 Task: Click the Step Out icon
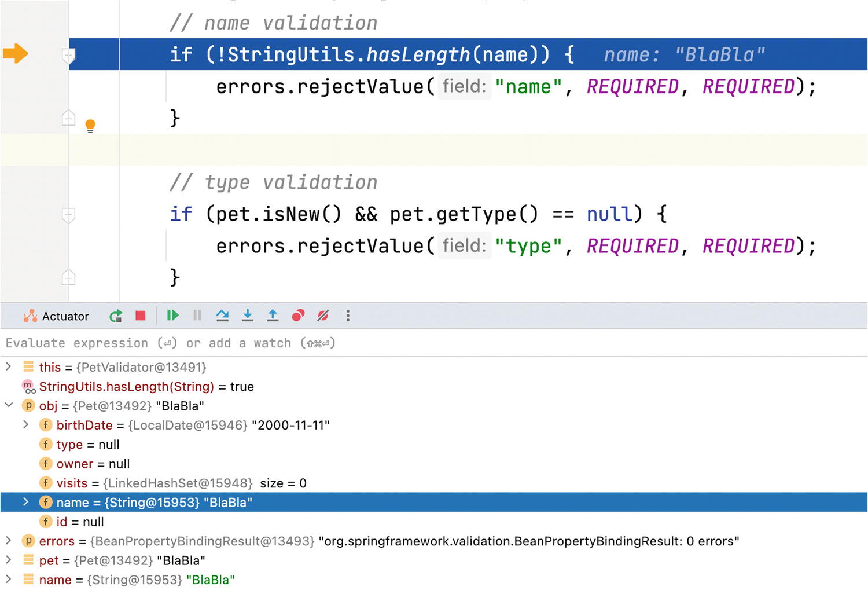(273, 316)
